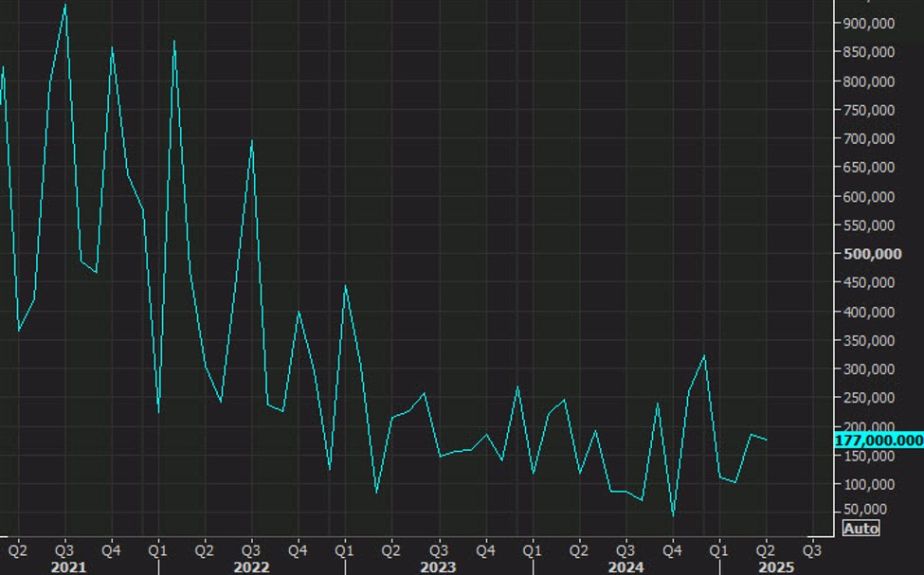Click the final data point of the cyan line
The height and width of the screenshot is (575, 924).
coord(766,439)
